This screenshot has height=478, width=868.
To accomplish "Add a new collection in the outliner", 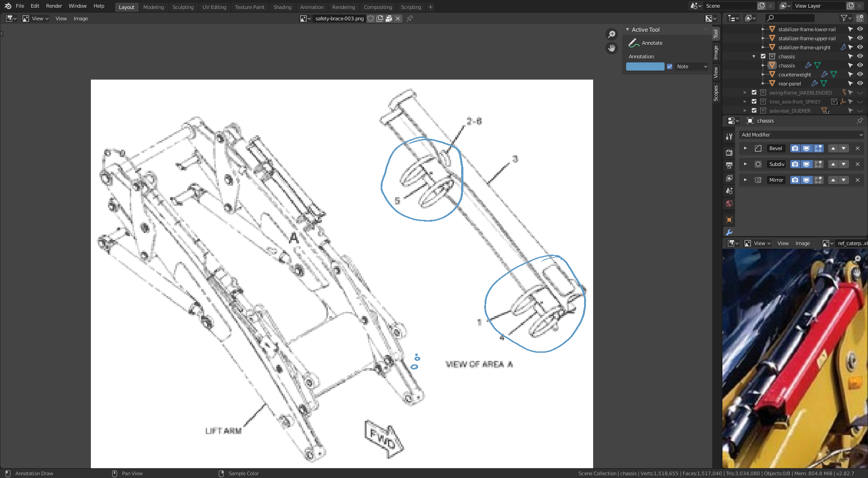I will pyautogui.click(x=860, y=18).
